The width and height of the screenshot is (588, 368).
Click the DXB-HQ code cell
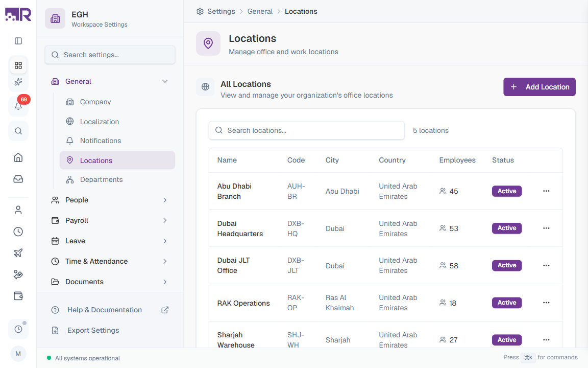(296, 228)
